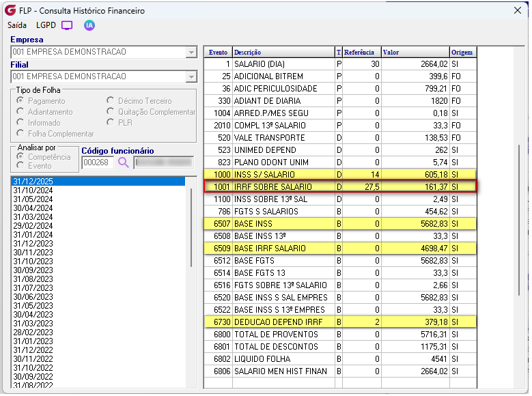Open the Saída menu
This screenshot has width=532, height=396.
tap(17, 25)
